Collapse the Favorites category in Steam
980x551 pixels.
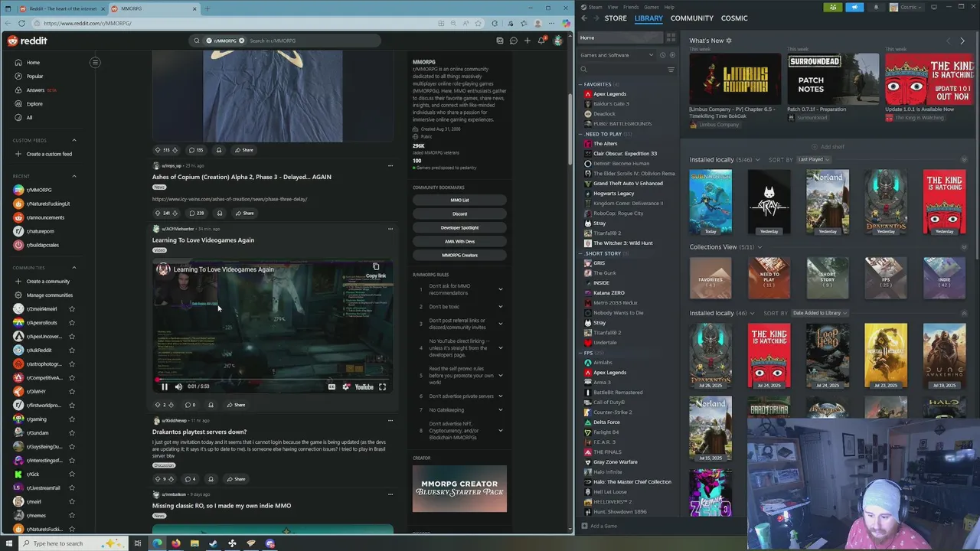coord(582,84)
